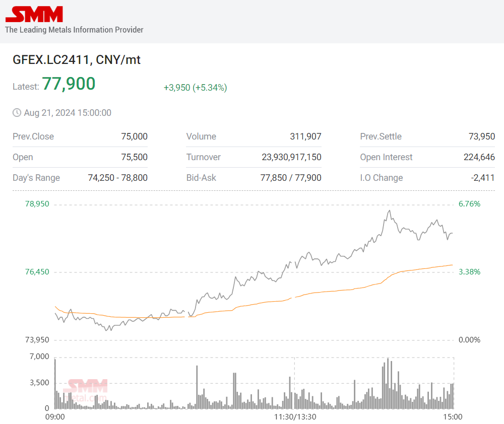Select the green Latest price 77,900
Screen dimensions: 504x424
coord(69,83)
